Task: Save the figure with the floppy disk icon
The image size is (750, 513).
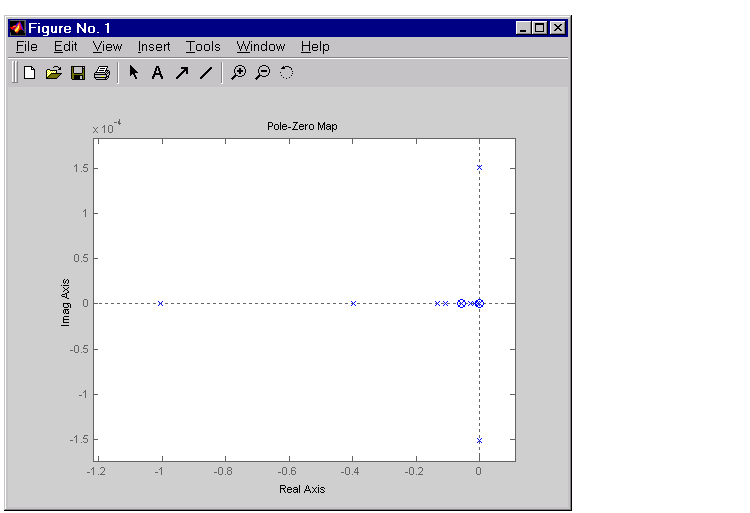Action: 78,72
